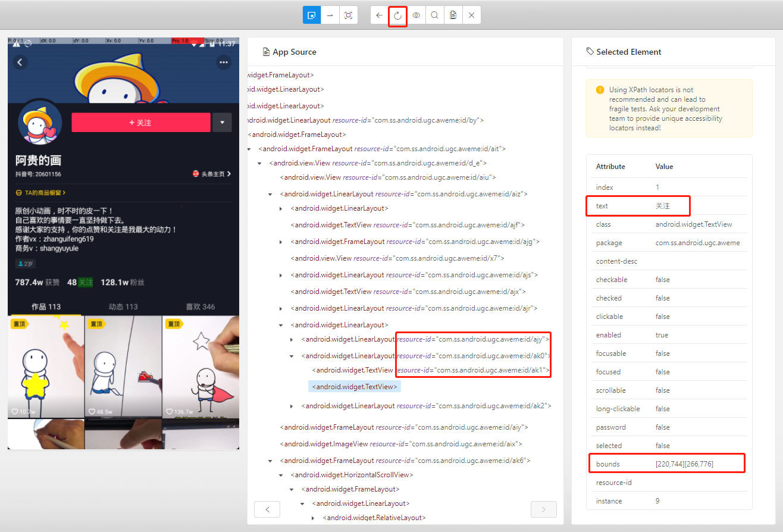Click the Back arrow in the inspector toolbar
Viewport: 783px width, 532px height.
tap(380, 15)
